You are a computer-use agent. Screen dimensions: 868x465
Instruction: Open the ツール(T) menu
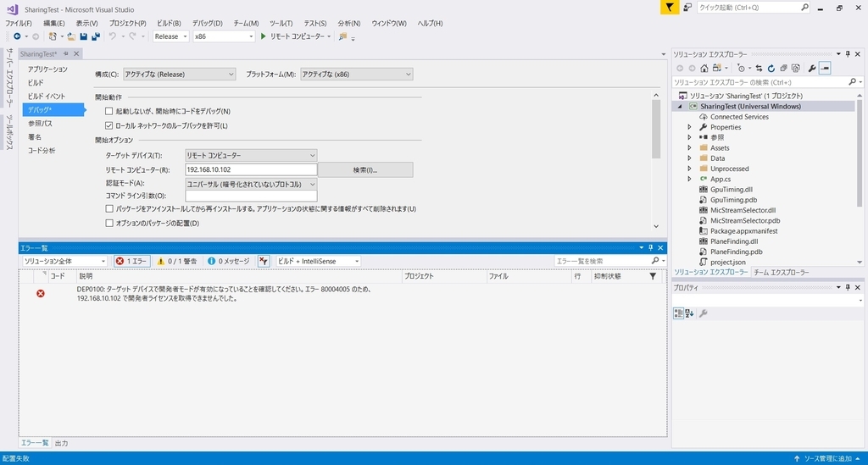pyautogui.click(x=281, y=23)
